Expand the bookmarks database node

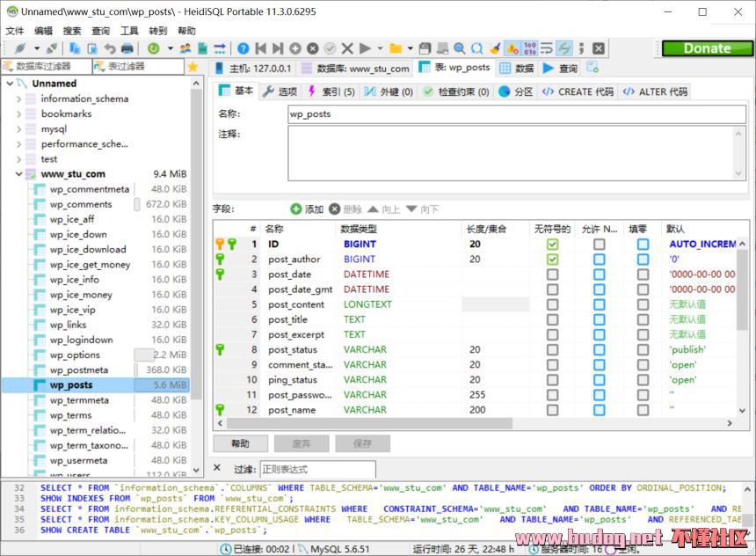click(x=18, y=113)
